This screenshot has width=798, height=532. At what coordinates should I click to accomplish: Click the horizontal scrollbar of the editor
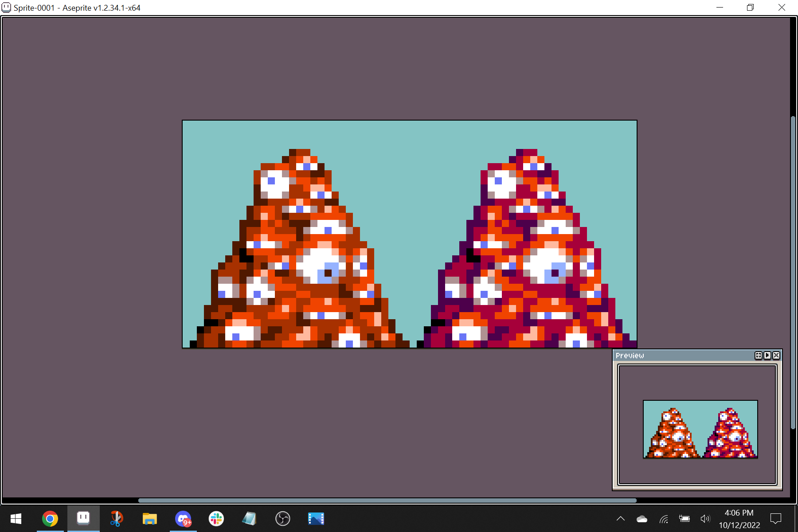click(x=387, y=501)
